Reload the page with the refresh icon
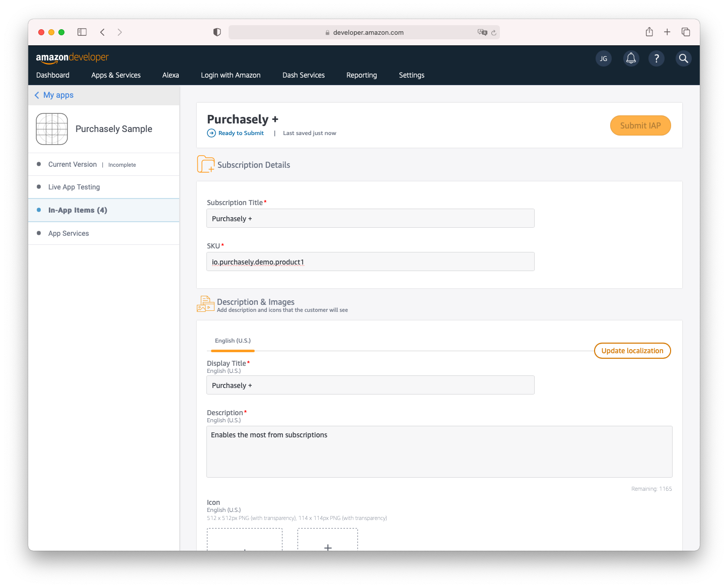 tap(494, 33)
